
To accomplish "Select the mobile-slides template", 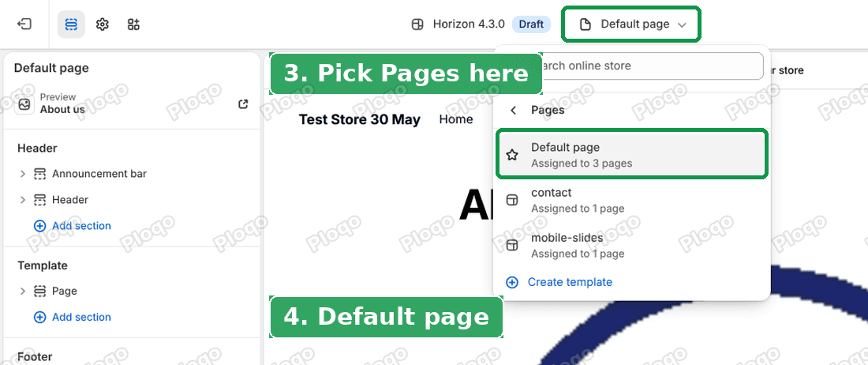I will coord(631,246).
